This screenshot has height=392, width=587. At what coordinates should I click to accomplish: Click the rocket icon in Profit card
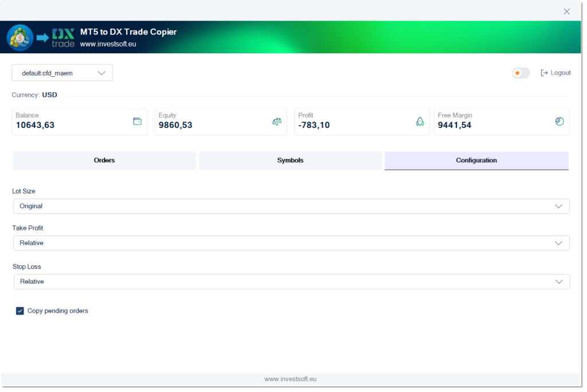420,121
